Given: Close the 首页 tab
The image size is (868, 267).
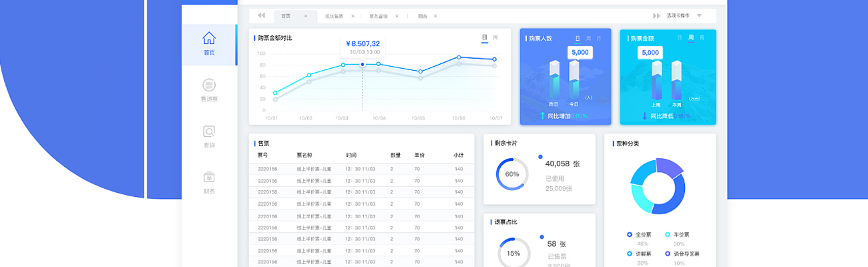Looking at the screenshot, I should pyautogui.click(x=306, y=16).
